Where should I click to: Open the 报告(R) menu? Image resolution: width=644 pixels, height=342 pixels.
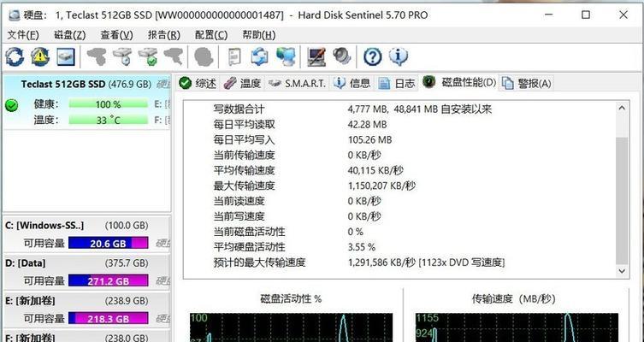coord(164,35)
